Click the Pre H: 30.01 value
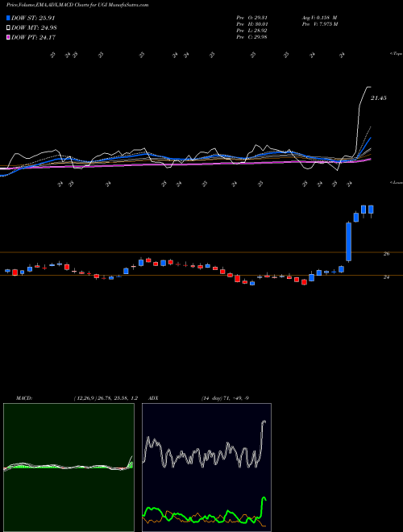 tap(251, 24)
